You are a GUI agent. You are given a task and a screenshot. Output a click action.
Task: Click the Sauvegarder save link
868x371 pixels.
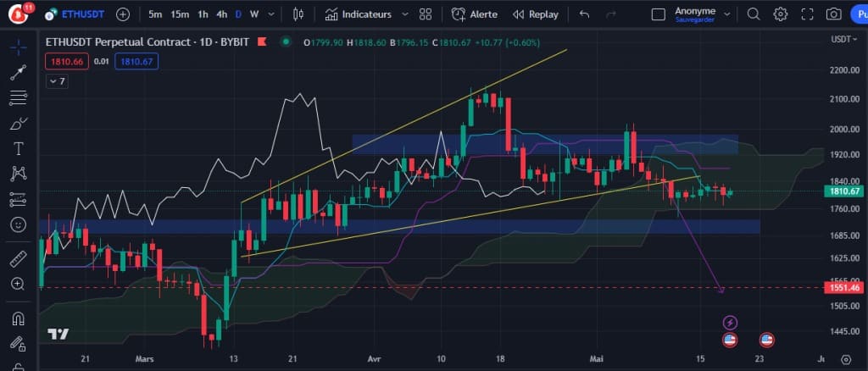(695, 19)
